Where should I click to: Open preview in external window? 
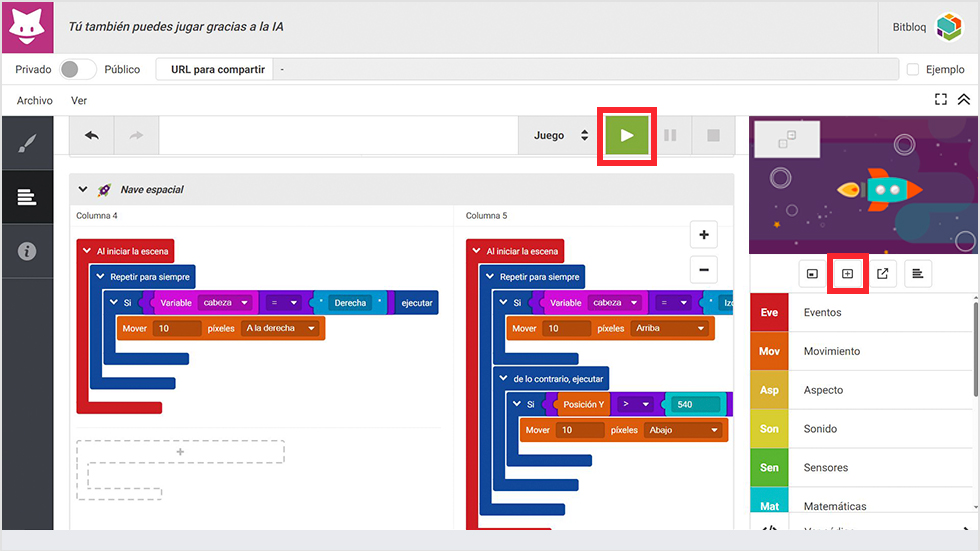click(x=882, y=274)
